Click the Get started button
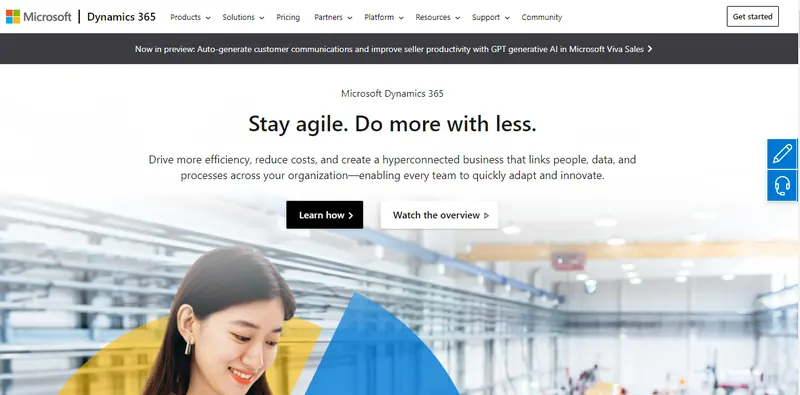The image size is (800, 395). (753, 16)
